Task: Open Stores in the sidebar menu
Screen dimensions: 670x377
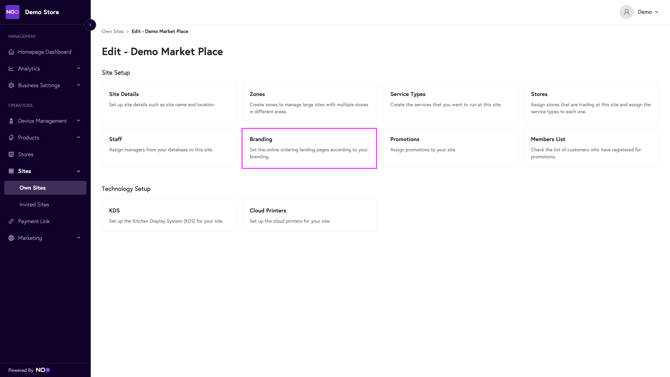Action: [x=26, y=154]
